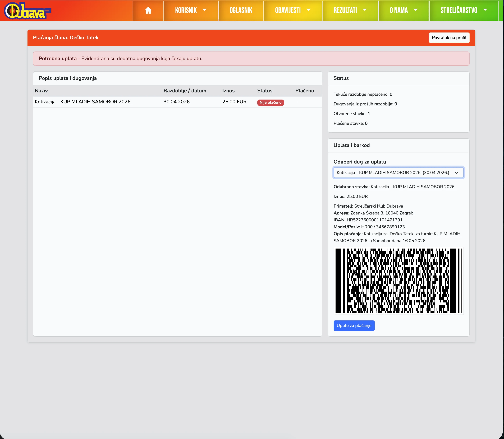Click the Razdoblje / datum column header

tap(185, 91)
